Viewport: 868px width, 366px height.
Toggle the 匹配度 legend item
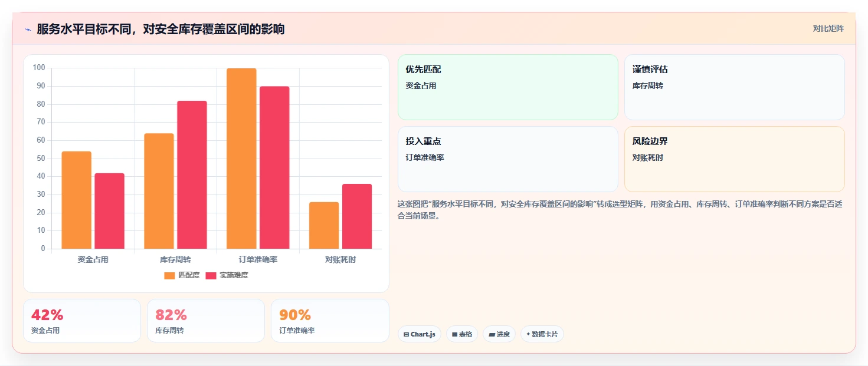pos(182,275)
